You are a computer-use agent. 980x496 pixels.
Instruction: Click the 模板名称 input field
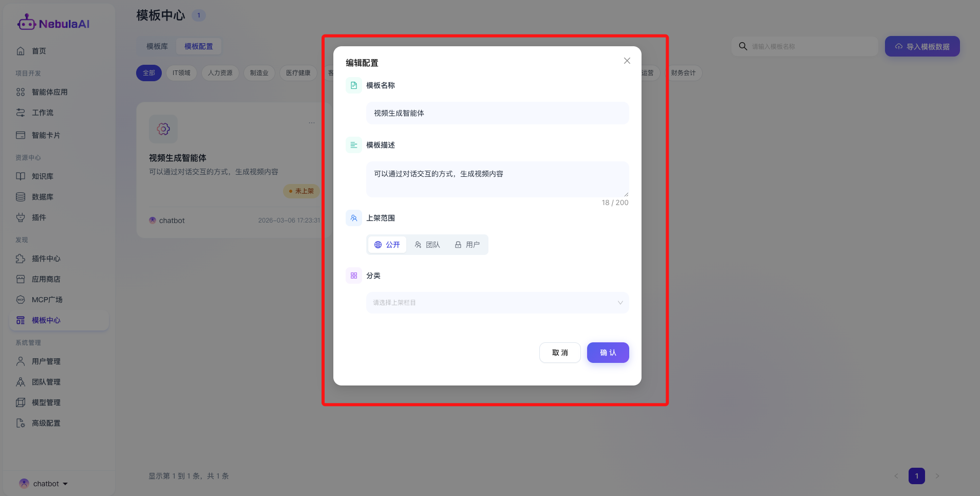point(497,113)
